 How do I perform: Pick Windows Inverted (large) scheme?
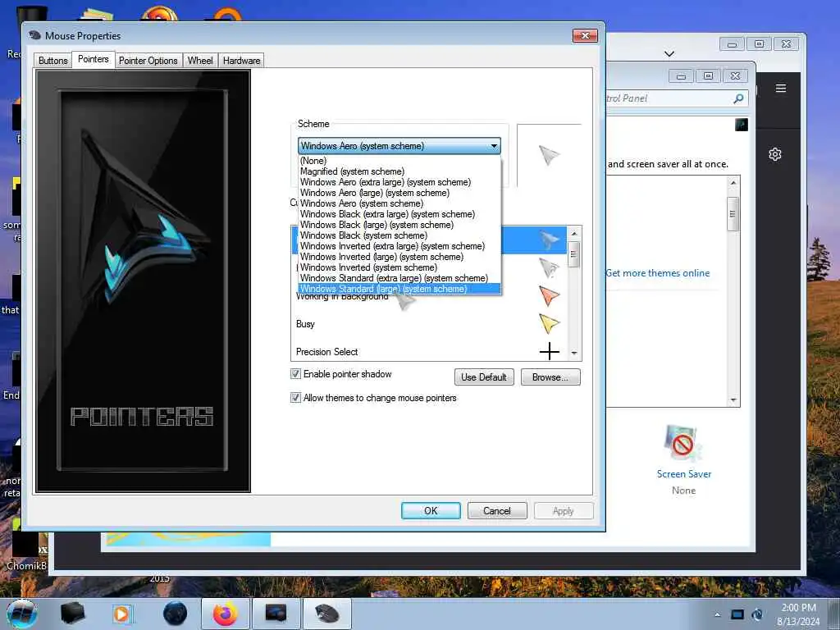coord(399,257)
